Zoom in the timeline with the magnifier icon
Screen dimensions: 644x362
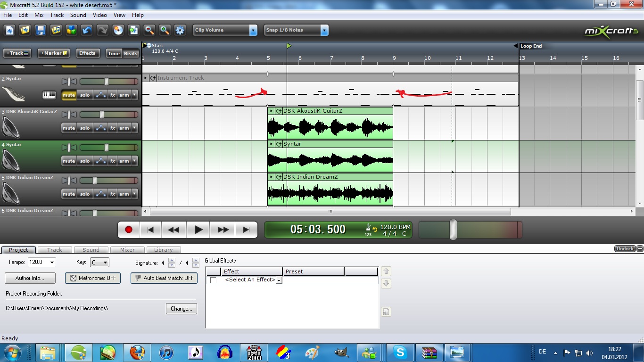point(165,30)
